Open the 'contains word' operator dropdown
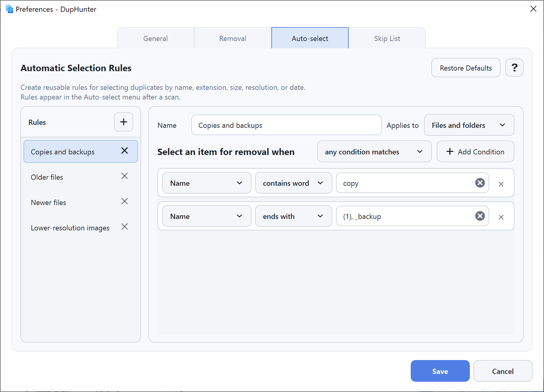This screenshot has height=392, width=544. click(x=293, y=183)
